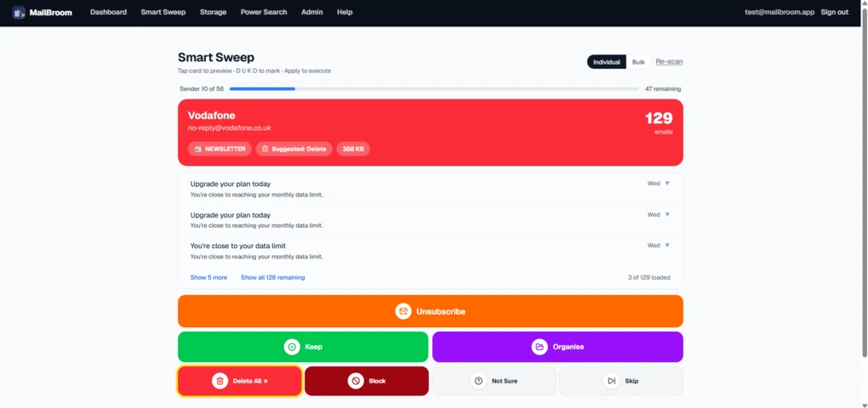Click the Block prohibited icon
This screenshot has width=868, height=408.
point(356,381)
